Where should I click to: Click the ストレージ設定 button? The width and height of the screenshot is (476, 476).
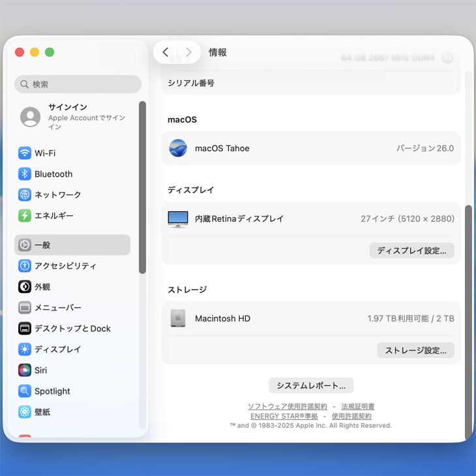point(415,350)
